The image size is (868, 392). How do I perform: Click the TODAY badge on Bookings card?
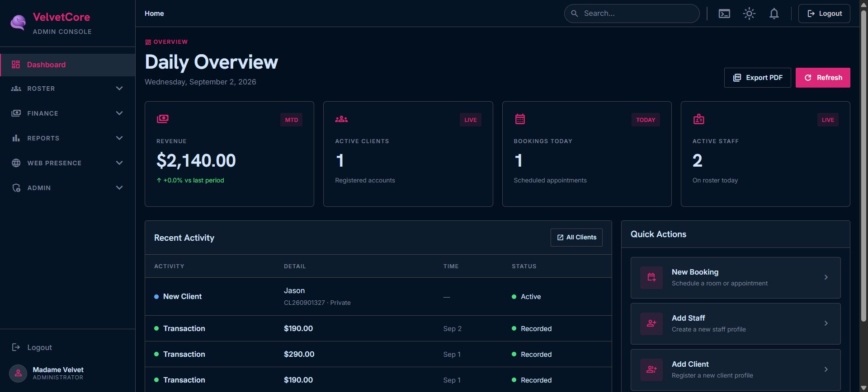click(646, 120)
